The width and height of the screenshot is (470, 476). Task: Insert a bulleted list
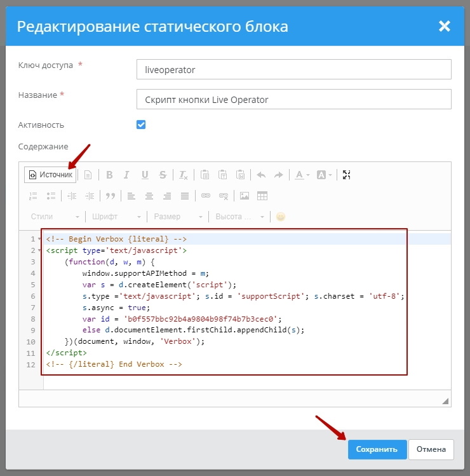point(51,196)
